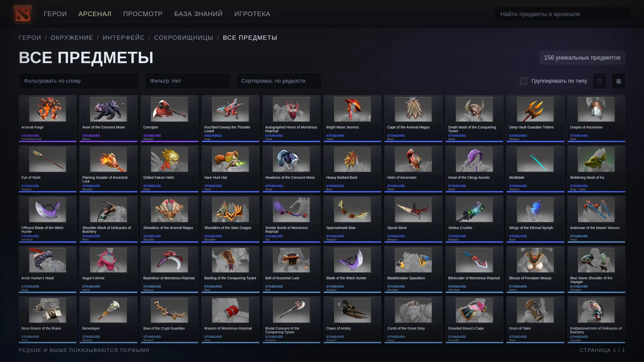
Task: Open the Sparrowhawk Bow item
Action: point(352,219)
